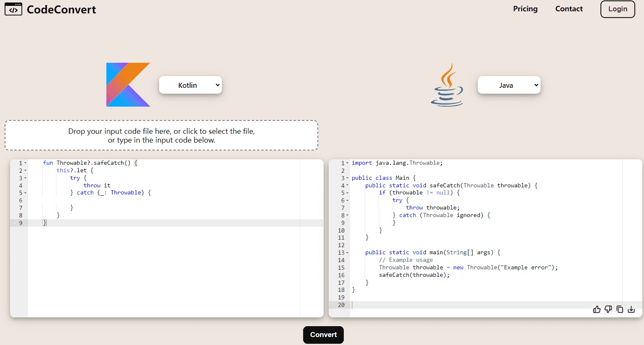Click 'fun Throwable?.safeCatch()' in input code
The width and height of the screenshot is (644, 345).
(x=87, y=163)
